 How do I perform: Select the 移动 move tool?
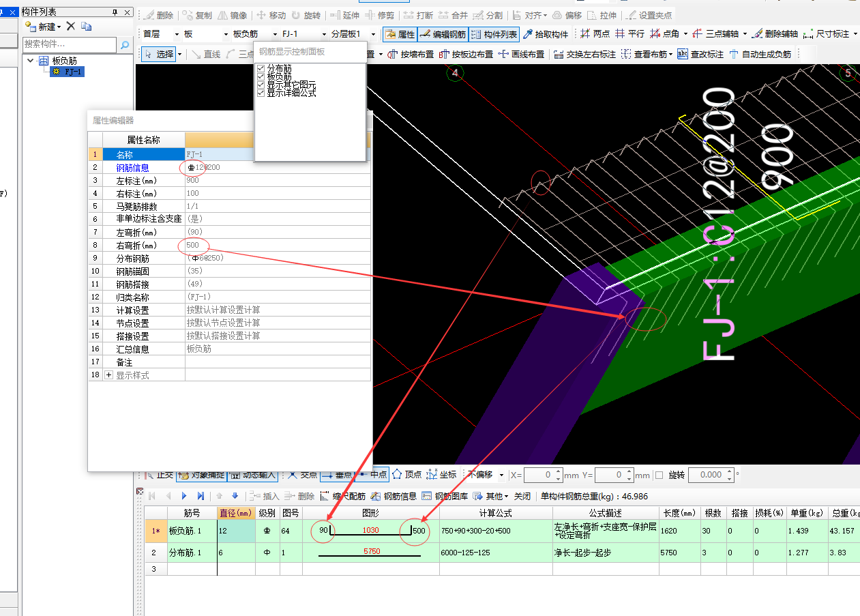pos(271,15)
